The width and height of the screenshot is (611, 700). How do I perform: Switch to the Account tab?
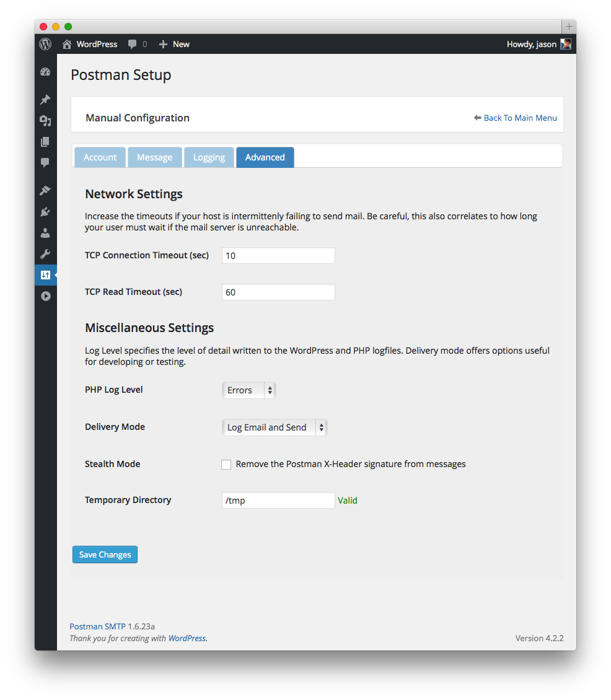point(100,157)
